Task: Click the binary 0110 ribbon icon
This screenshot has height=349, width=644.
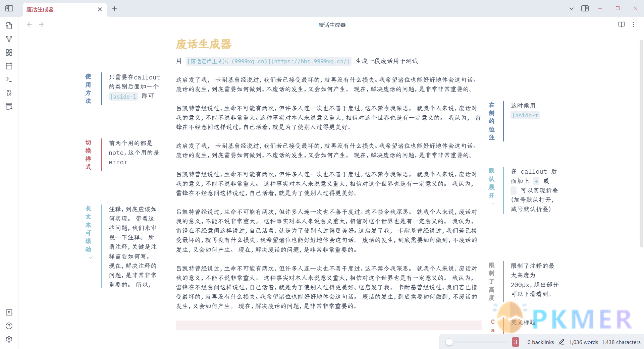Action: (9, 93)
